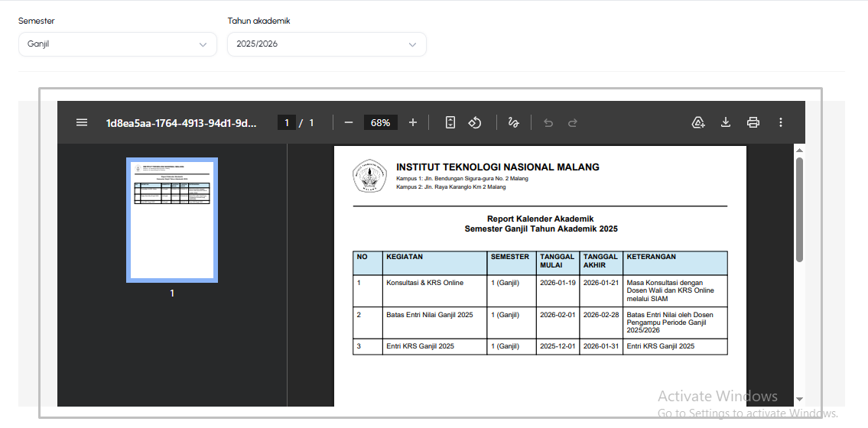
Task: Click the 'Konsultasi & KRS Online' cell
Action: pos(434,291)
